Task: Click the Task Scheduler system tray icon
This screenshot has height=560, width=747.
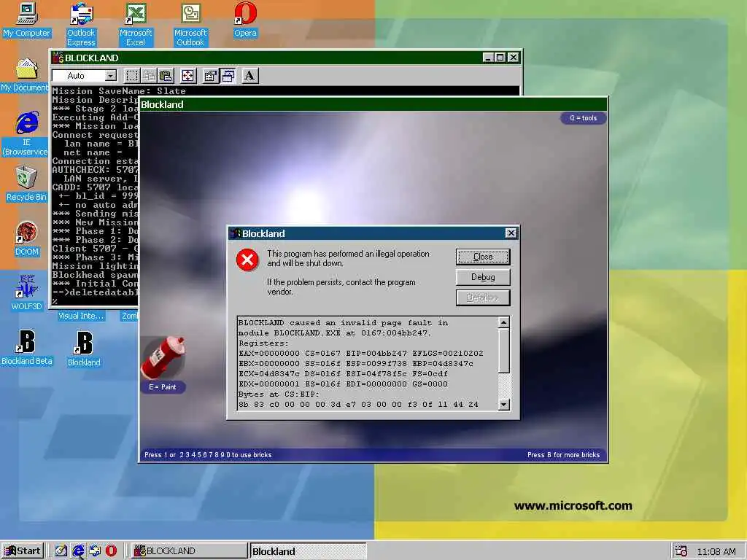Action: pyautogui.click(x=681, y=551)
